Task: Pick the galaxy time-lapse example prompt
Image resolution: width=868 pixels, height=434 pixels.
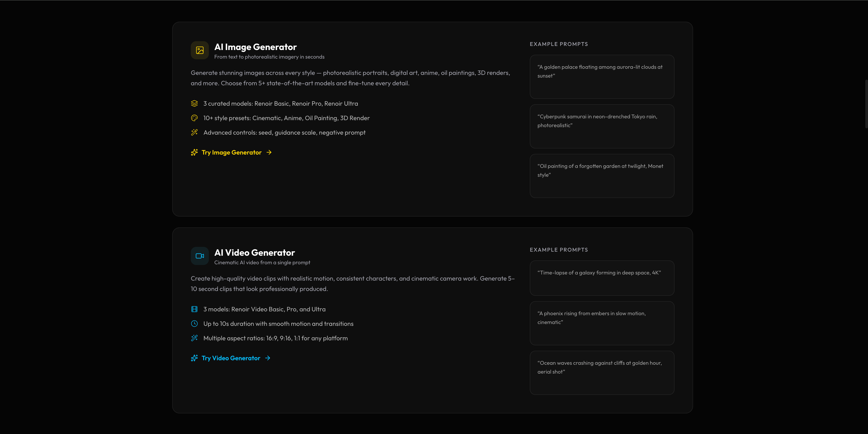Action: (602, 278)
